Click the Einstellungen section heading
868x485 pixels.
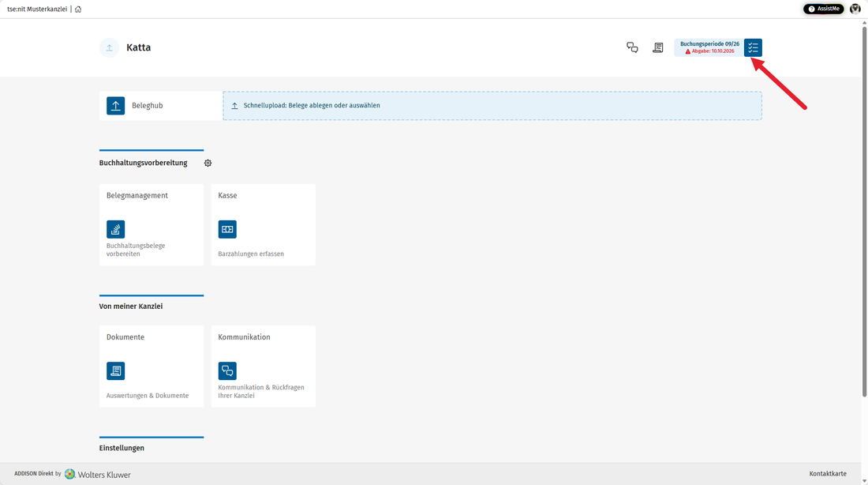122,448
